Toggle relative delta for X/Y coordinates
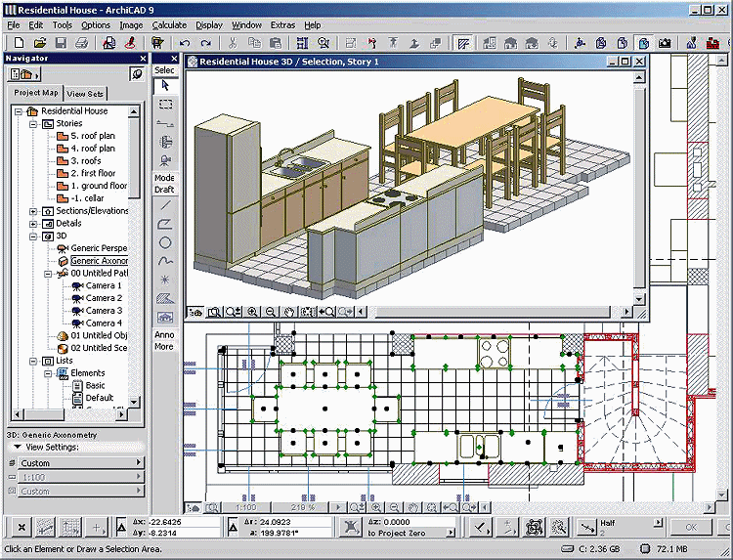The height and width of the screenshot is (560, 733). 121,528
